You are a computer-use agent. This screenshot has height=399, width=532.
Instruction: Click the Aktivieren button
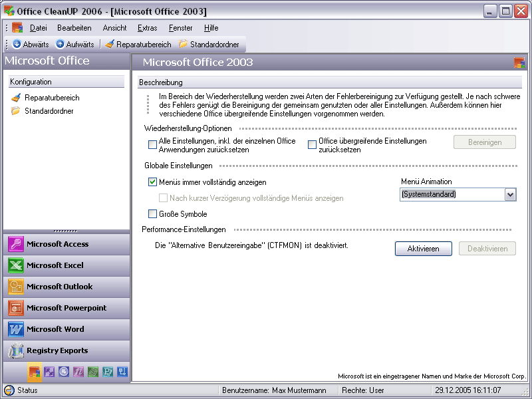(x=423, y=249)
